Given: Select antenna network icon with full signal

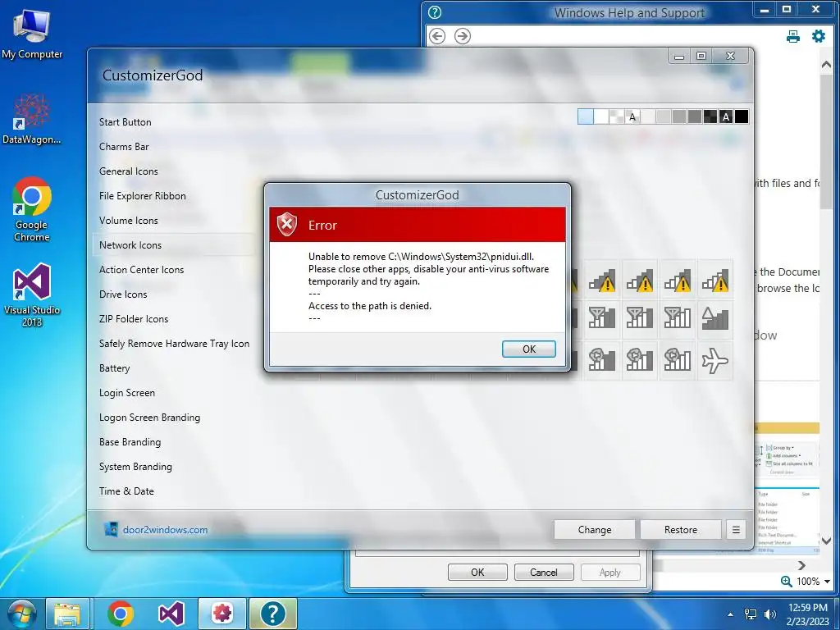Looking at the screenshot, I should tap(677, 319).
